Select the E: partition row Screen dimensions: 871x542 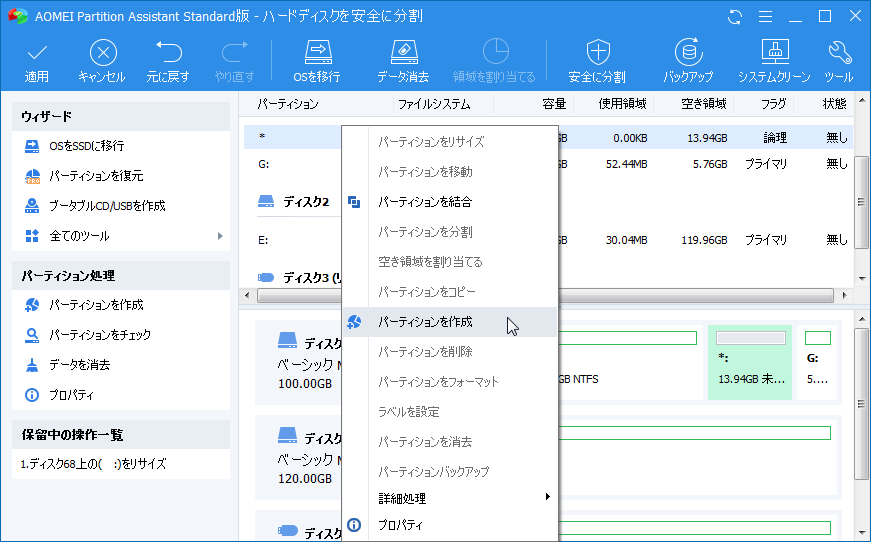(548, 240)
